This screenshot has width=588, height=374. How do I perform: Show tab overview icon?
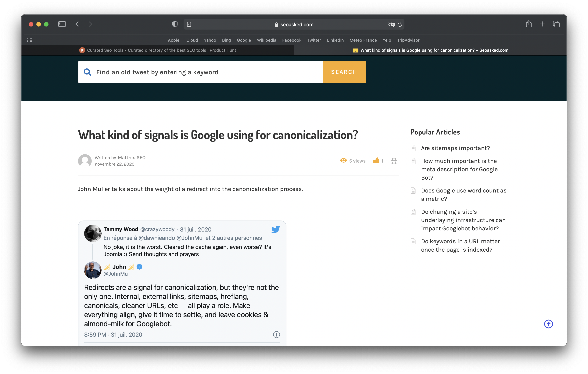pyautogui.click(x=556, y=24)
